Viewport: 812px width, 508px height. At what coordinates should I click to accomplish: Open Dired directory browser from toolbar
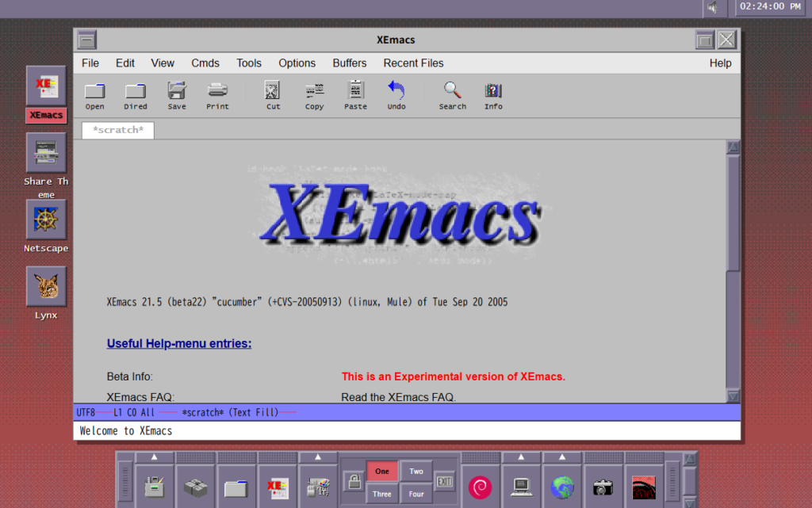[136, 95]
